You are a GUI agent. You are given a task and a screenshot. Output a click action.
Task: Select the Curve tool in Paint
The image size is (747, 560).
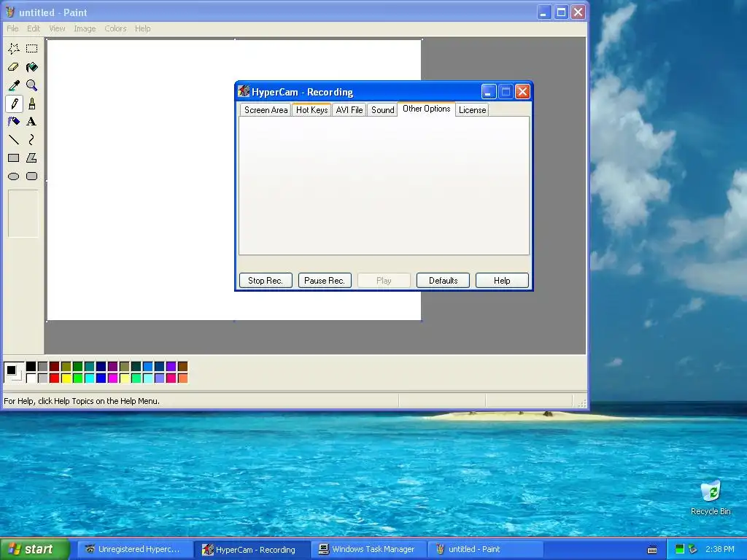click(32, 139)
